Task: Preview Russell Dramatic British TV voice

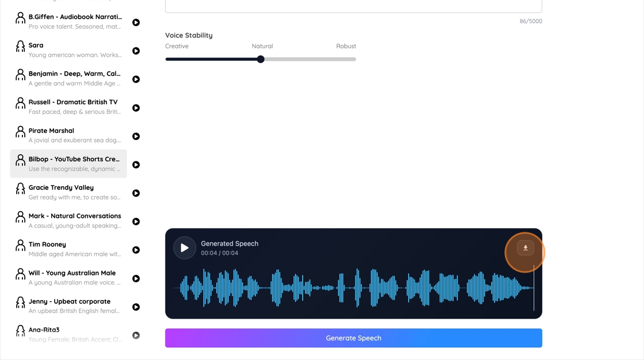Action: 136,108
